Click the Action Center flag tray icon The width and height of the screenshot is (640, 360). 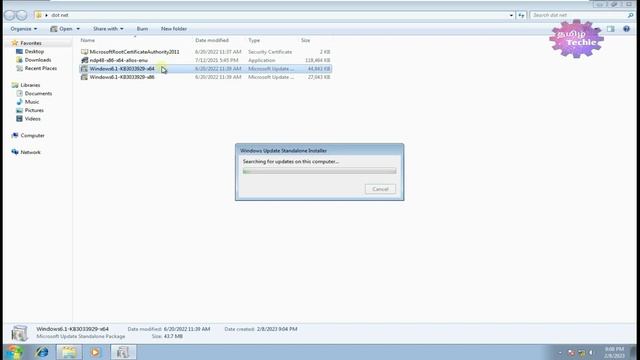click(x=571, y=353)
